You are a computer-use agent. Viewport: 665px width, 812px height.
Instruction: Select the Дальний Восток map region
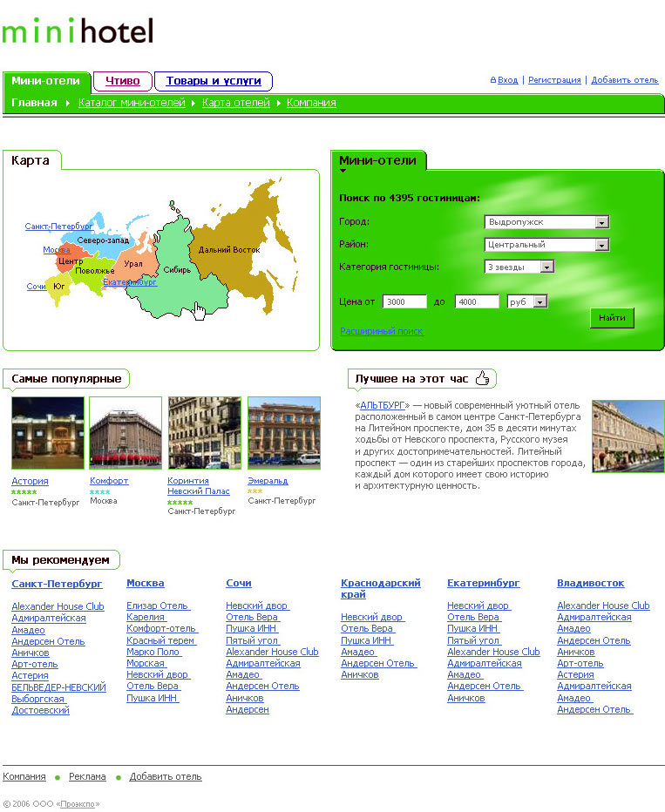pos(234,251)
